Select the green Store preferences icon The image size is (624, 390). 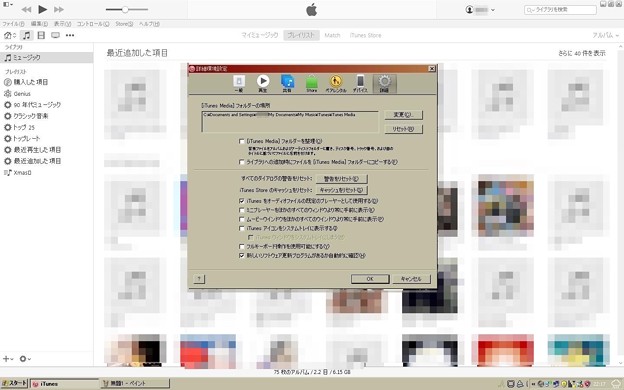click(x=312, y=84)
